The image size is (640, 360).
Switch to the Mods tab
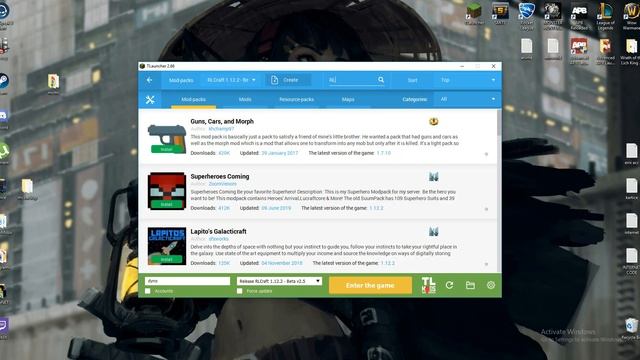[245, 100]
